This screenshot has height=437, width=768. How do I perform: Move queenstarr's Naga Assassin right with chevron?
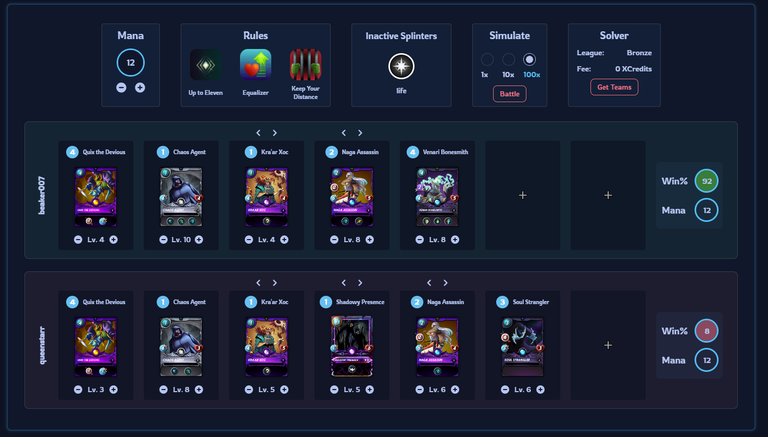[x=445, y=283]
